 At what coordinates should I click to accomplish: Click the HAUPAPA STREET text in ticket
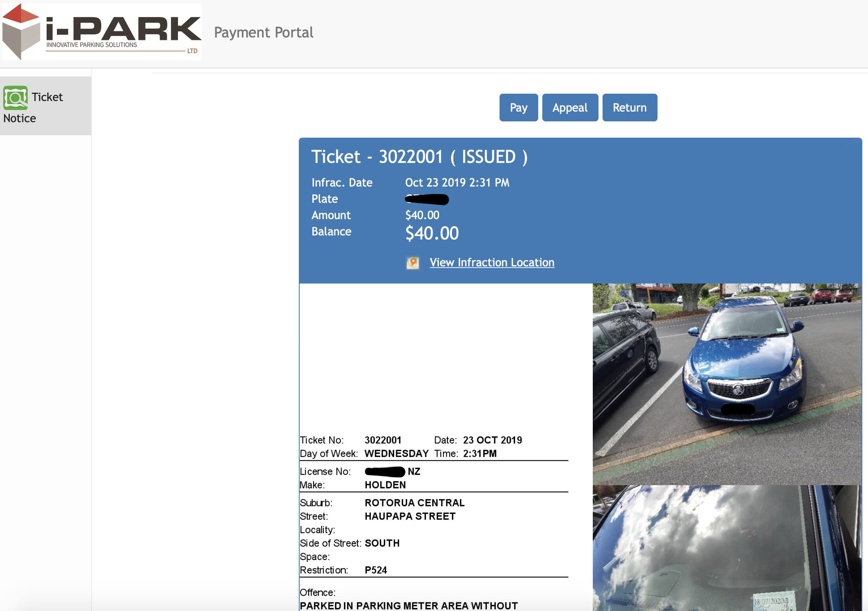coord(410,516)
